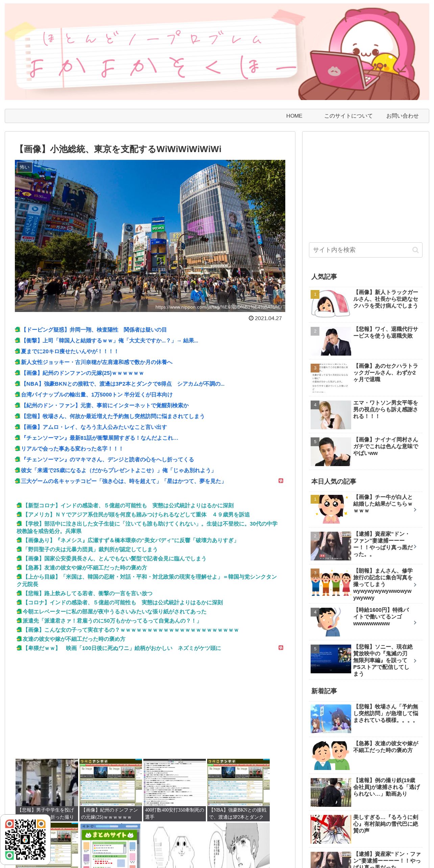Open 学校 部活中に泣き出した女子生徒 link

tap(147, 527)
